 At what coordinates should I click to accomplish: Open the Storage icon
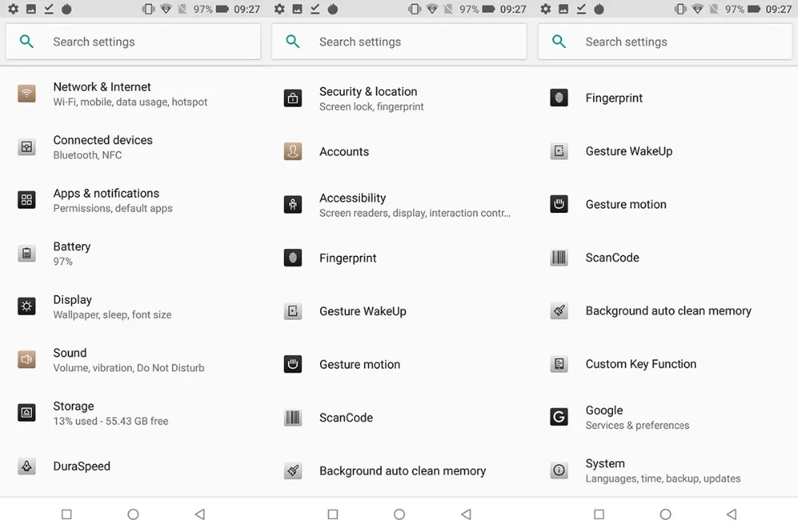click(x=26, y=412)
